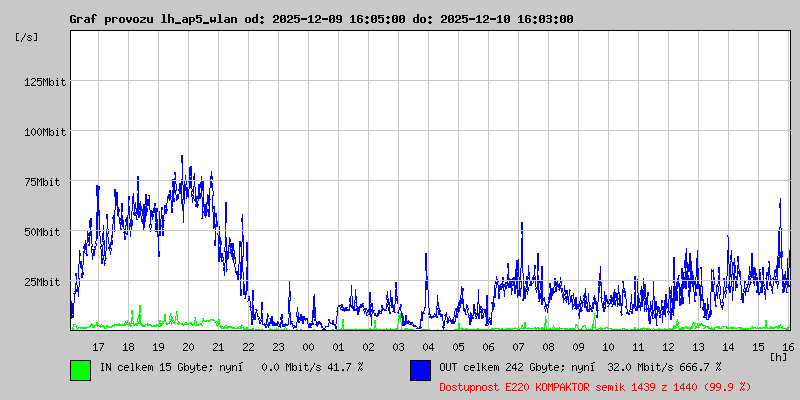This screenshot has height=400, width=800.
Task: Click the '05' hour label on x-axis
Action: click(x=458, y=347)
